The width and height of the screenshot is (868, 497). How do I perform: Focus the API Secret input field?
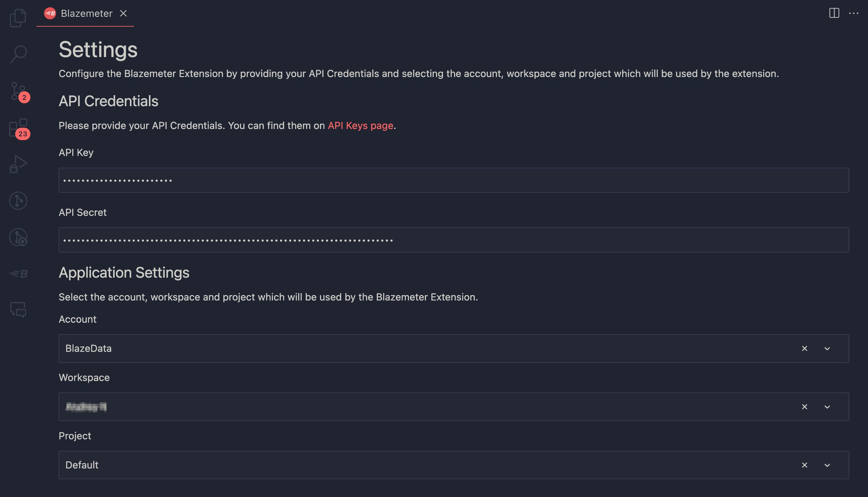(x=454, y=240)
